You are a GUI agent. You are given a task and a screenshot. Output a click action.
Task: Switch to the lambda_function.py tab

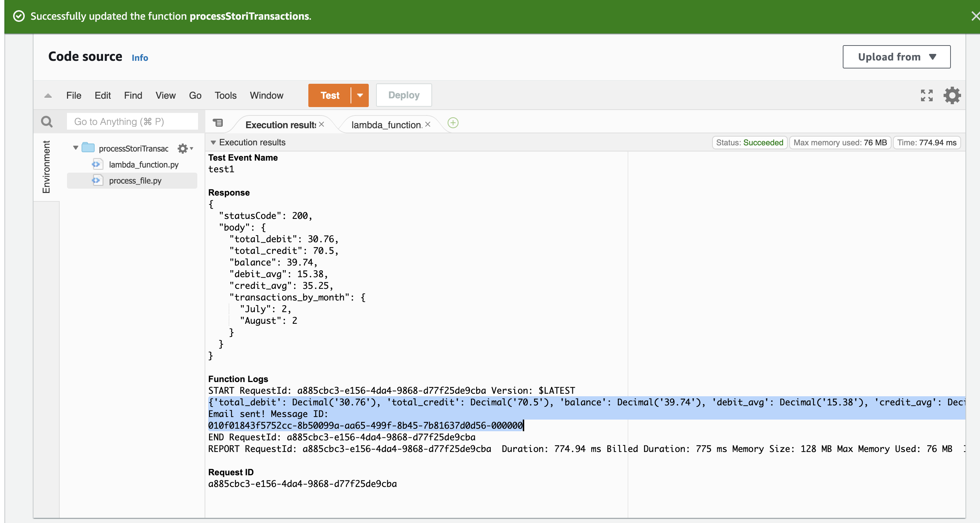pyautogui.click(x=386, y=125)
